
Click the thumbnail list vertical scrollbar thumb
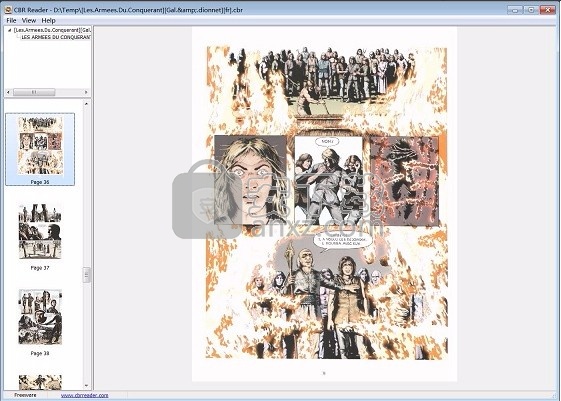click(86, 275)
